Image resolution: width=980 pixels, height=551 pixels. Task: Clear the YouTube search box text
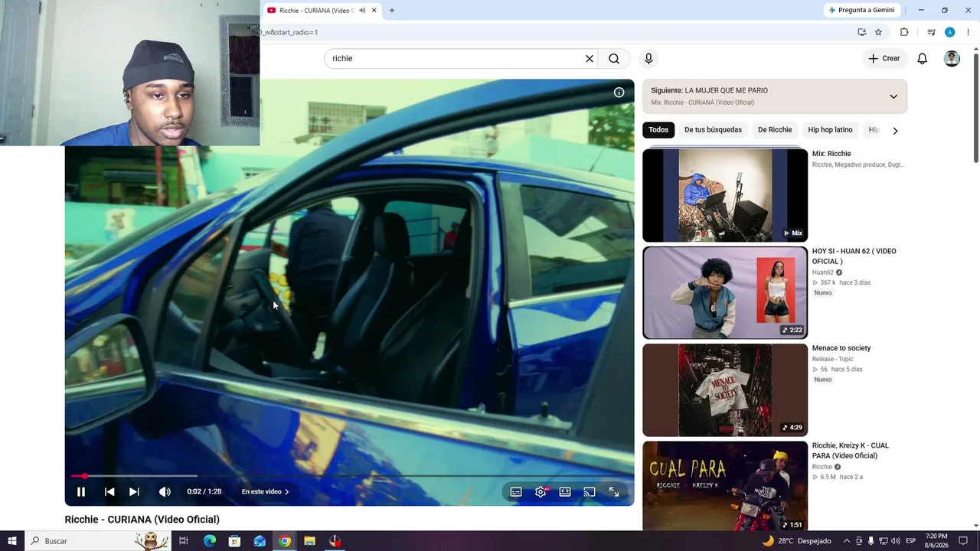click(x=590, y=59)
